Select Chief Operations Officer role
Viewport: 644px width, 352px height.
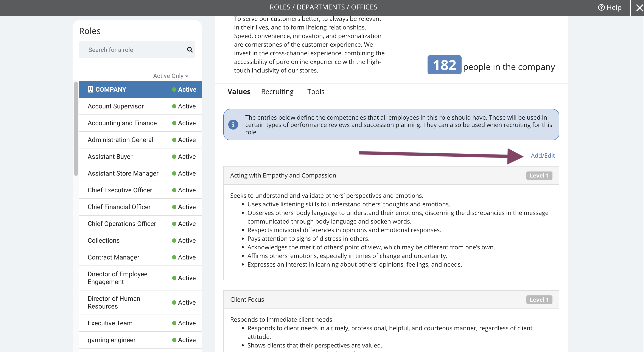coord(140,224)
